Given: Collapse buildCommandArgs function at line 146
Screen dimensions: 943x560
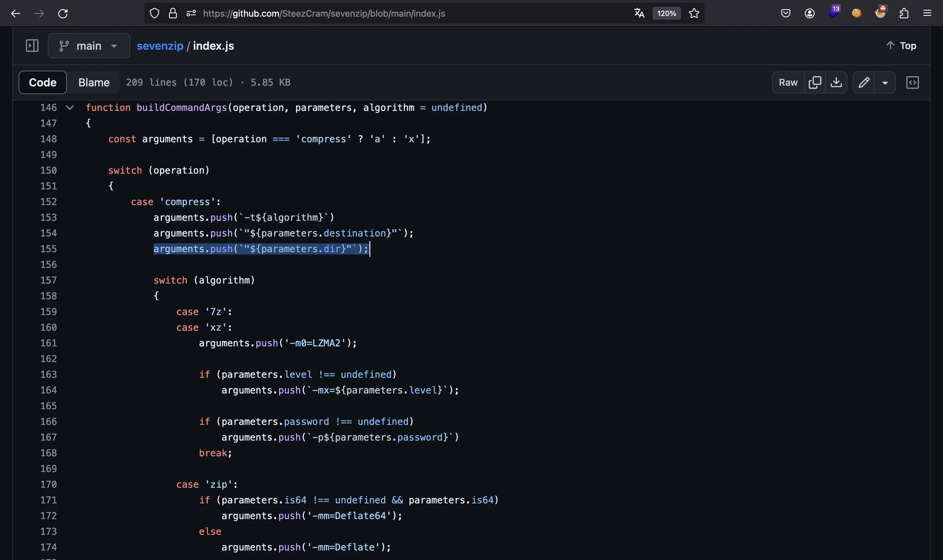Looking at the screenshot, I should click(x=69, y=108).
